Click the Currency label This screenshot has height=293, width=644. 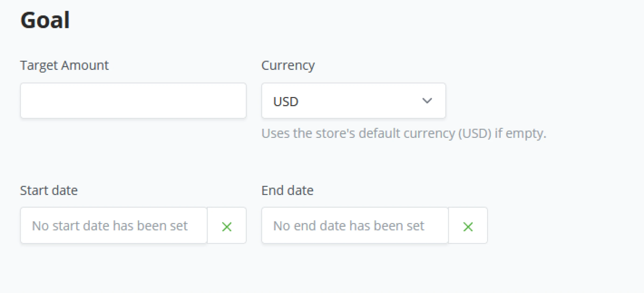coord(288,66)
